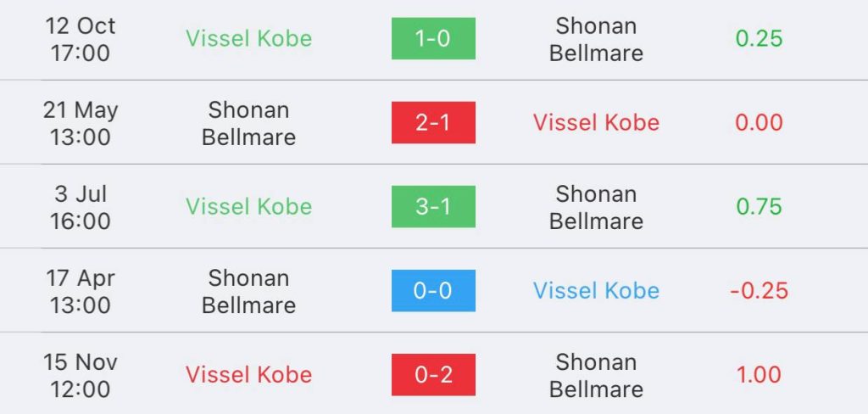Select blue Vissel Kobe in 17 Apr match
The height and width of the screenshot is (414, 868).
pos(596,291)
